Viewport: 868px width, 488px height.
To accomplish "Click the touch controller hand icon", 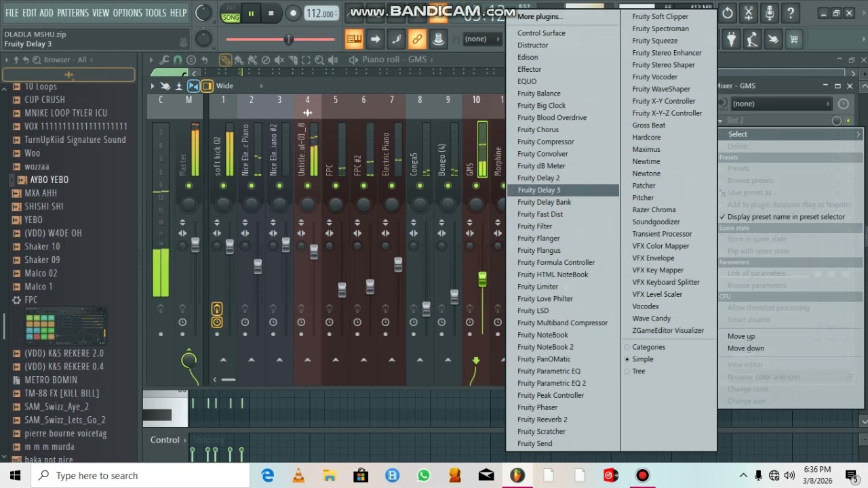I will coord(773,39).
